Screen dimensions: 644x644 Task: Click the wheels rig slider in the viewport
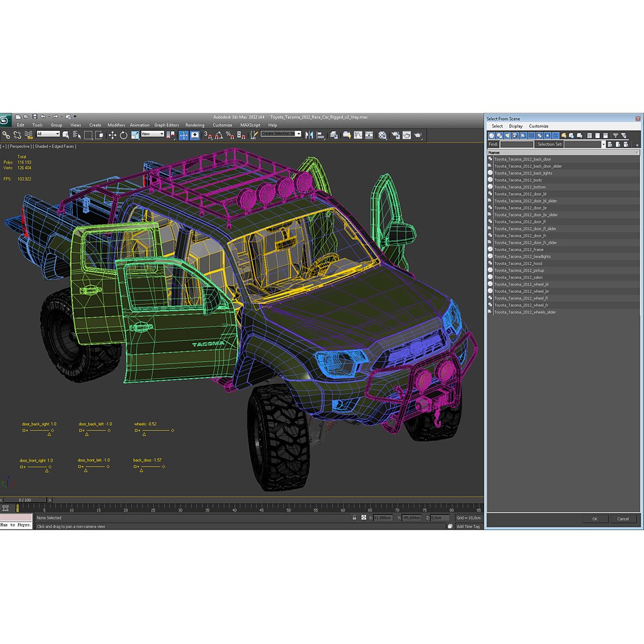(x=154, y=431)
